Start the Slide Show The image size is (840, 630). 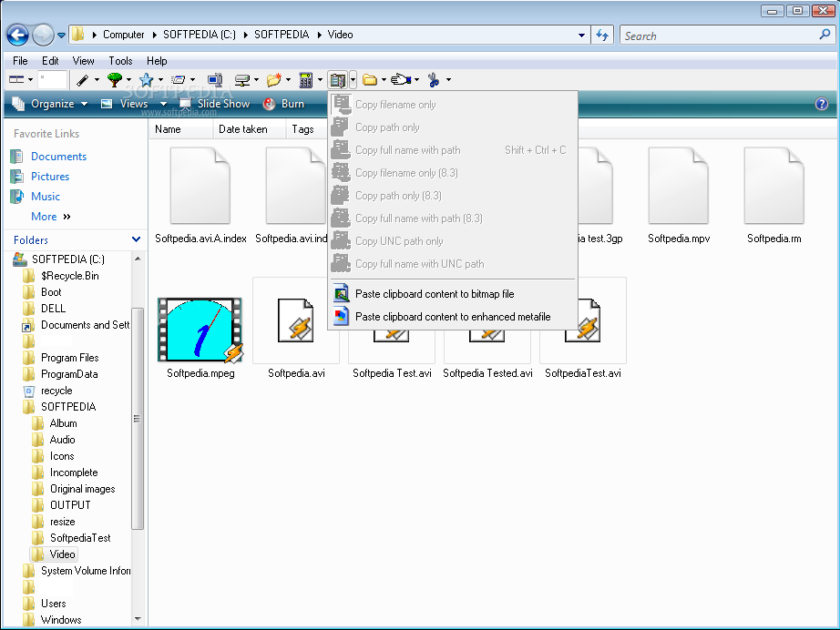[x=214, y=104]
